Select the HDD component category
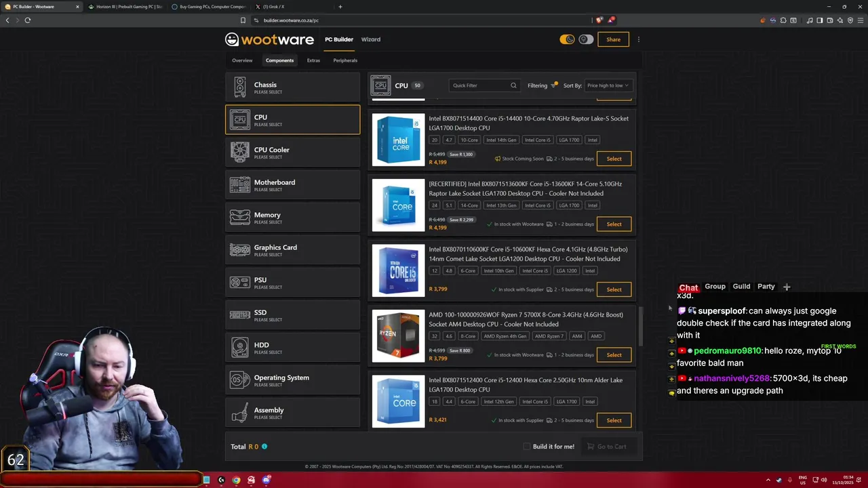 click(x=292, y=348)
